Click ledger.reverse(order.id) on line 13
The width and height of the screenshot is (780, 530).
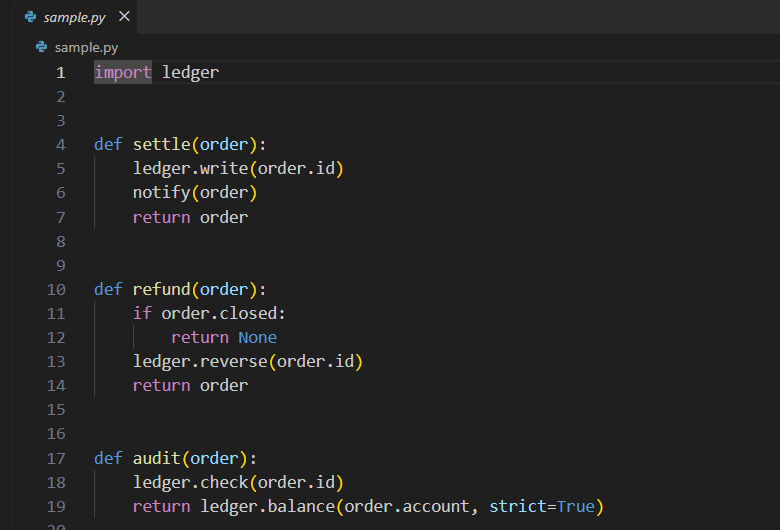(x=248, y=361)
